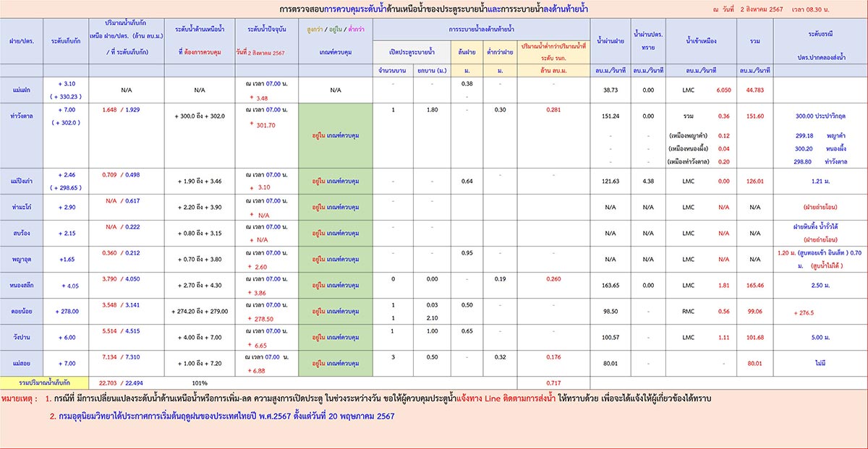
Task: Click the summary value '0.717'
Action: tap(553, 382)
